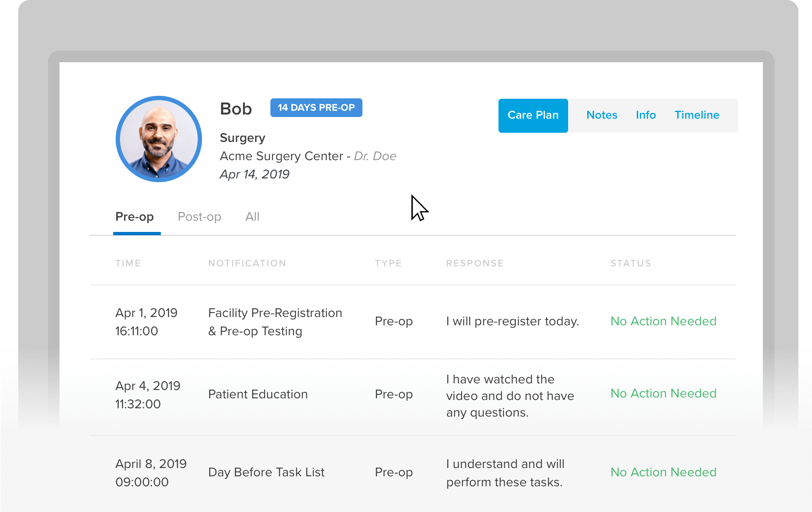View the Timeline tab
The width and height of the screenshot is (812, 512).
[x=697, y=115]
